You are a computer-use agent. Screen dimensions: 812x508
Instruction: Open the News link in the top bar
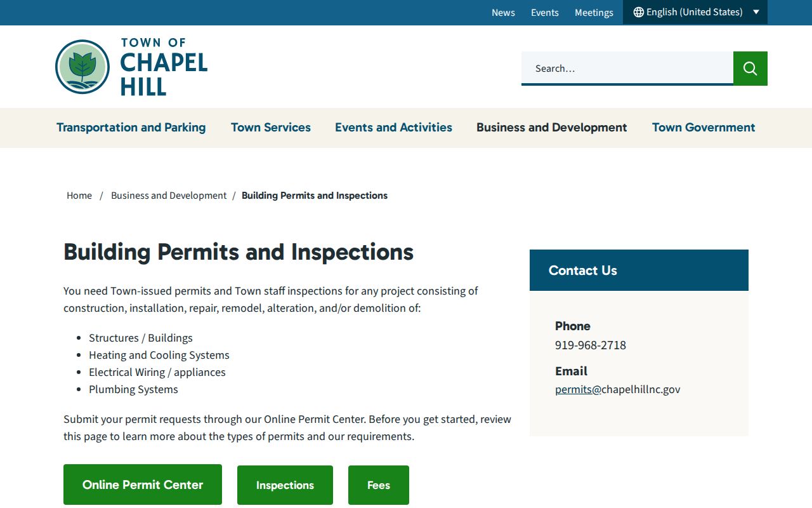pyautogui.click(x=503, y=13)
